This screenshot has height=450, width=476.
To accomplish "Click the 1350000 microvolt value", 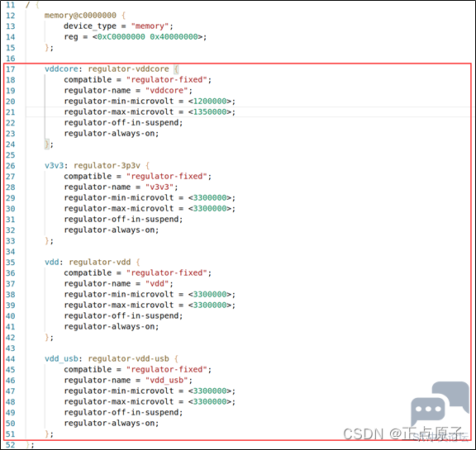I will click(x=210, y=112).
